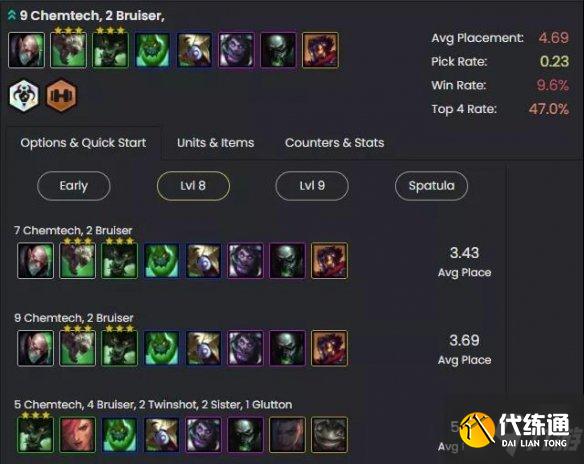Open Counters & Stats tab

pos(334,143)
